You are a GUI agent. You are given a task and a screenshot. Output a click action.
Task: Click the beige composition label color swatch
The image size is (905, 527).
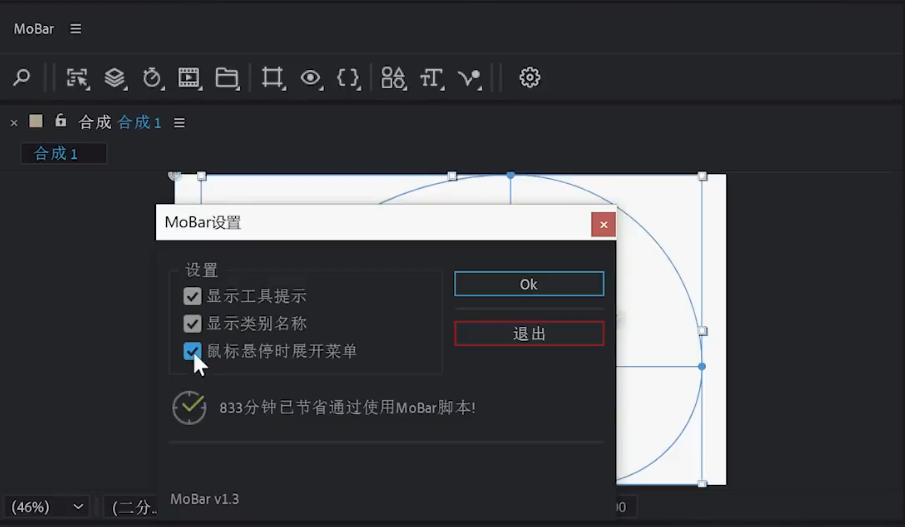[36, 121]
